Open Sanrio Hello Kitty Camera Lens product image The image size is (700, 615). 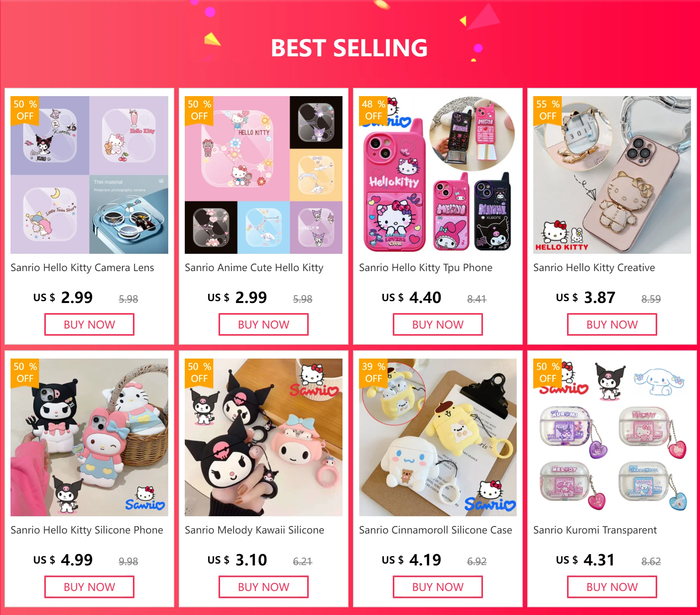click(89, 175)
